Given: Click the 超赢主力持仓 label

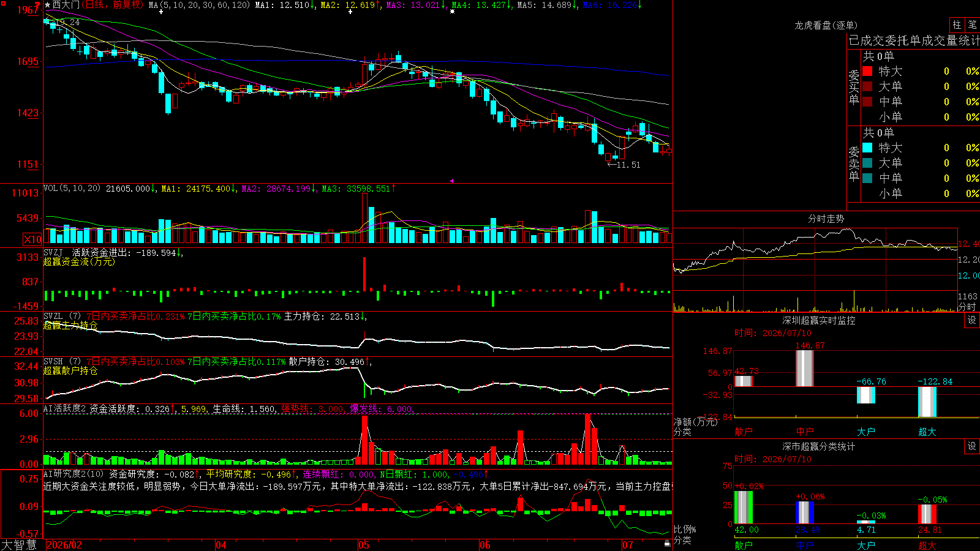Looking at the screenshot, I should pyautogui.click(x=70, y=325).
